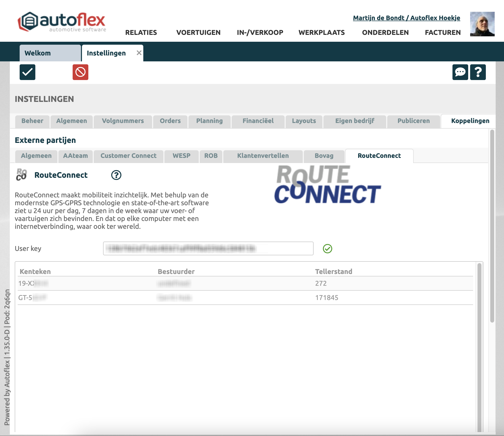Close the Instellingen tab
Image resolution: width=504 pixels, height=436 pixels.
(x=139, y=53)
